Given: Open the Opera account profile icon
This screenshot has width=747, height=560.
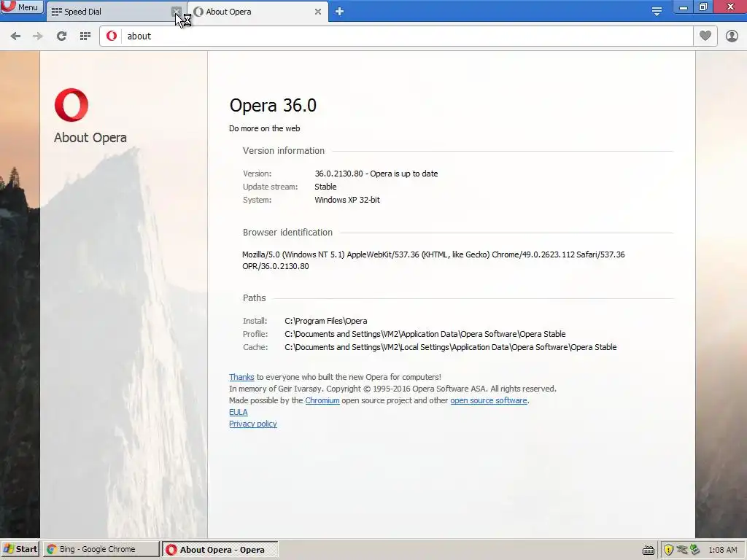Looking at the screenshot, I should [x=732, y=36].
